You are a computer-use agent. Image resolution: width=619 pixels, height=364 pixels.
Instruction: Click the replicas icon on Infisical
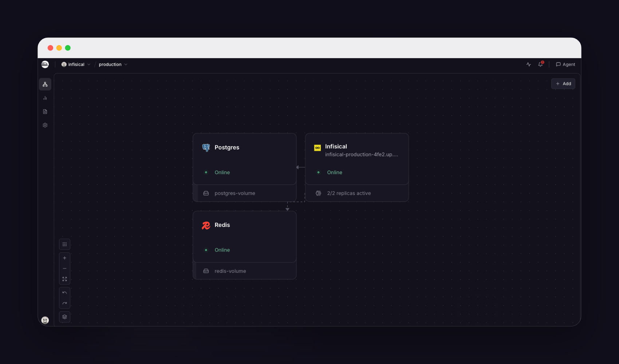(x=318, y=193)
